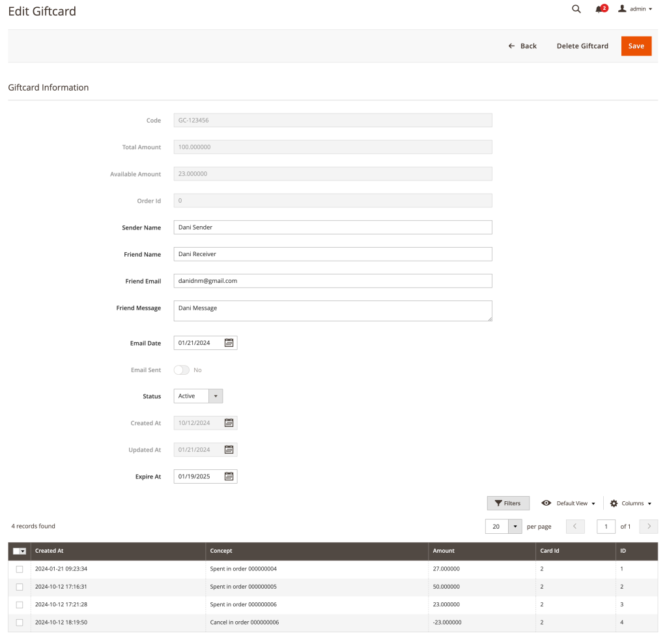Click the Updated At calendar icon
Screen dimensions: 667x644
point(229,450)
